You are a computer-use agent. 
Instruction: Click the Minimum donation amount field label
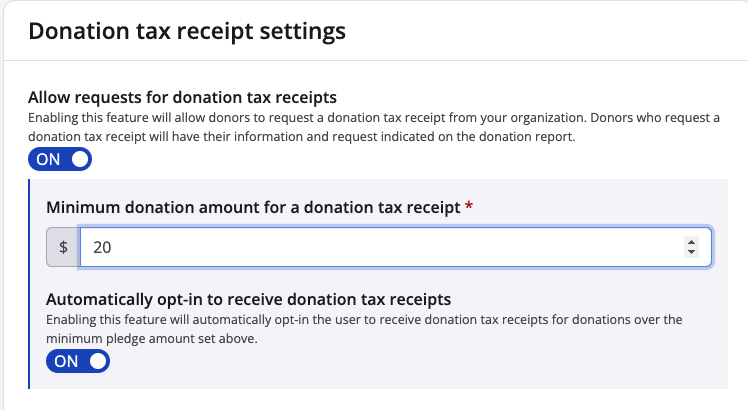253,207
